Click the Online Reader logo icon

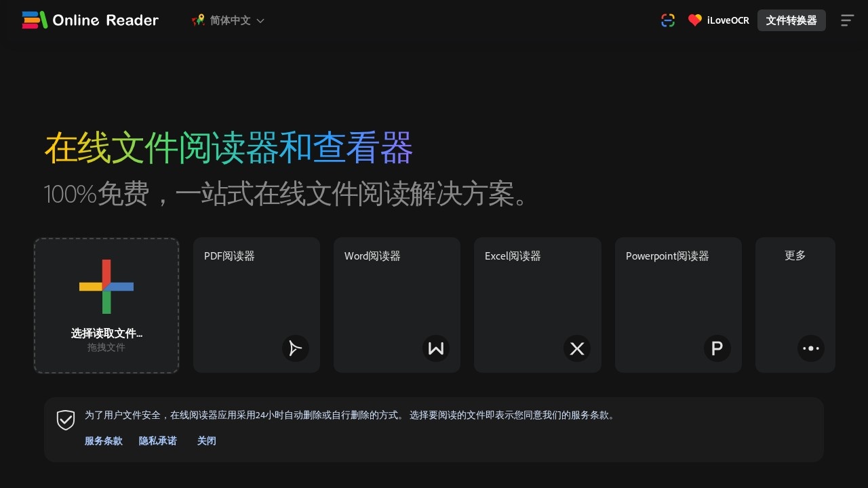tap(35, 20)
